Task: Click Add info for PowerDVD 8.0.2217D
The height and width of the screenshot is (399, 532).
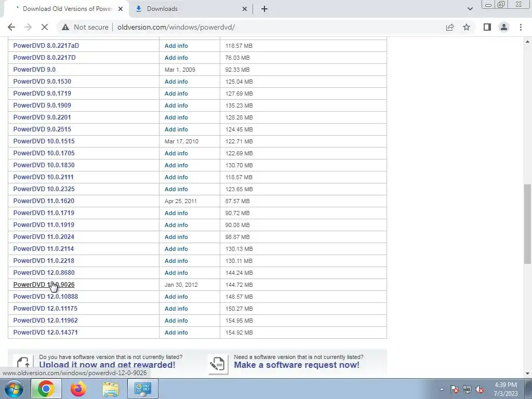Action: 176,58
